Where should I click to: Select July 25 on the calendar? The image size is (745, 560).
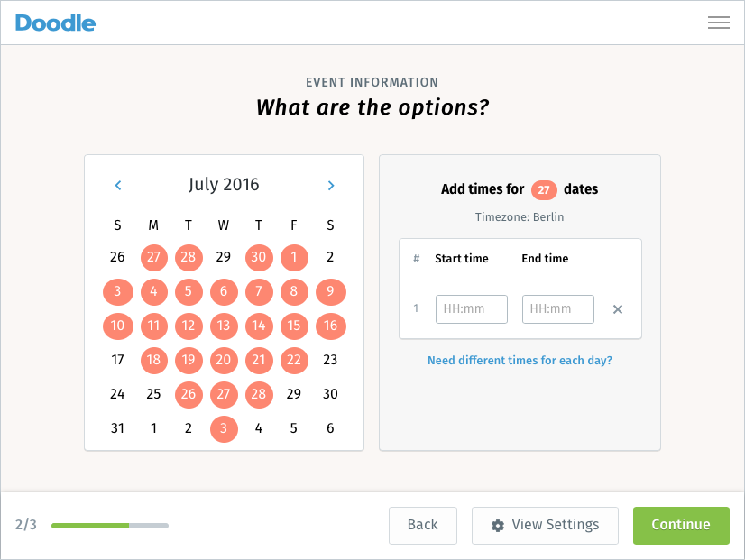tap(153, 394)
